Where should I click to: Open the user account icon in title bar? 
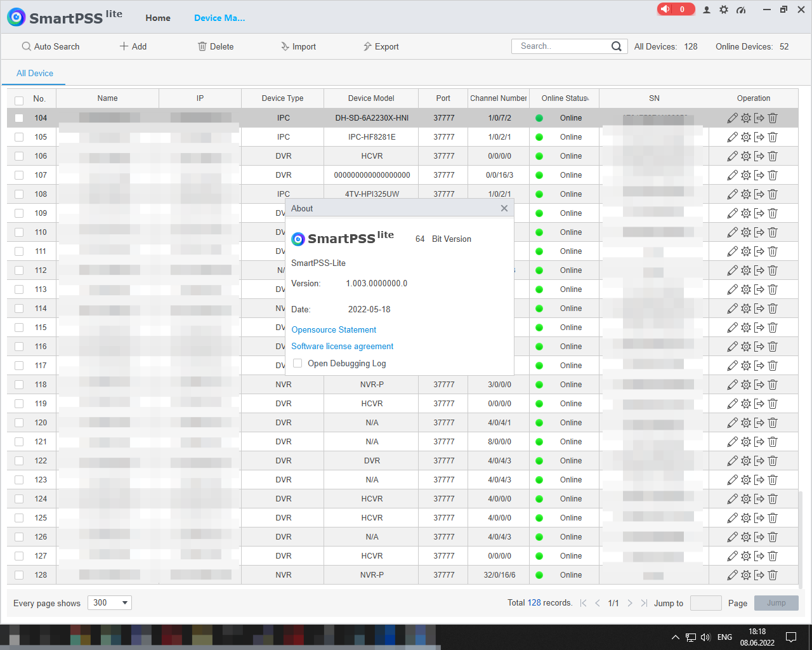point(707,10)
